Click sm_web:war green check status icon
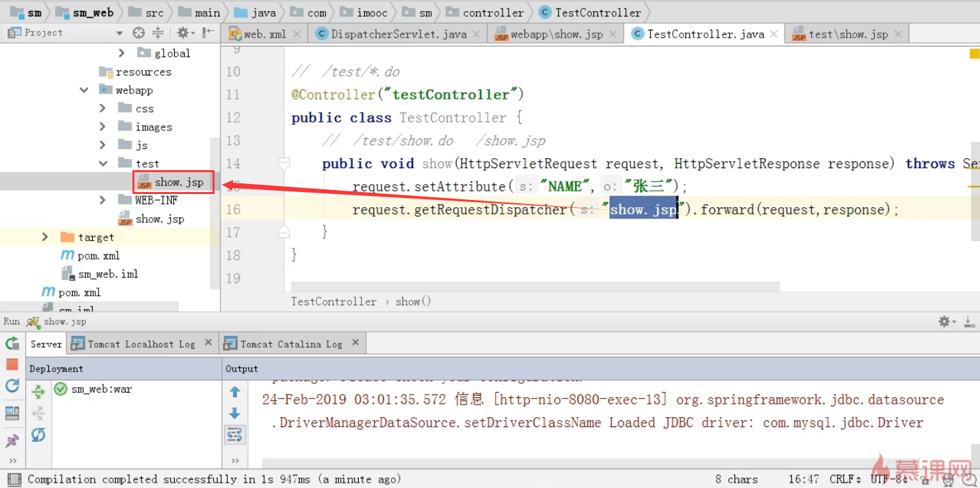 pyautogui.click(x=60, y=389)
